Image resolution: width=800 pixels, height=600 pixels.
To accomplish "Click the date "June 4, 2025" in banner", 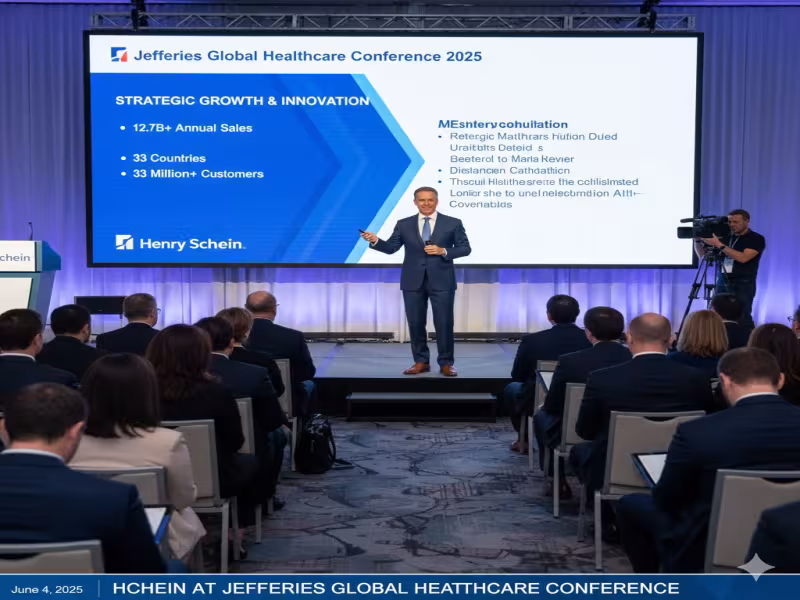I will tap(47, 589).
